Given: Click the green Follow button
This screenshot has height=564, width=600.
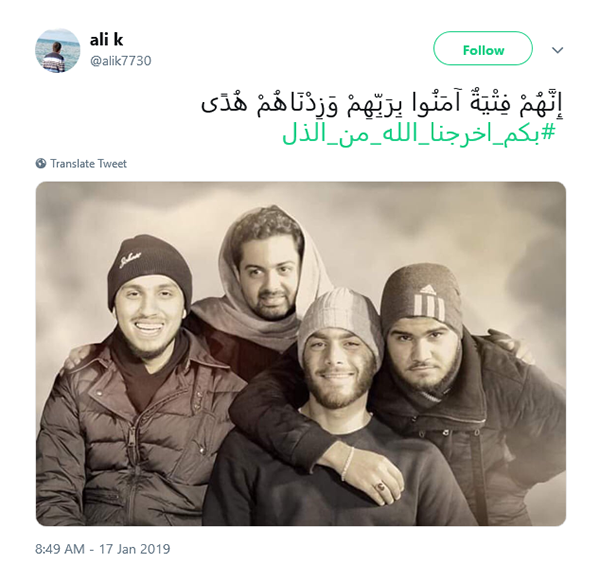Looking at the screenshot, I should (483, 48).
